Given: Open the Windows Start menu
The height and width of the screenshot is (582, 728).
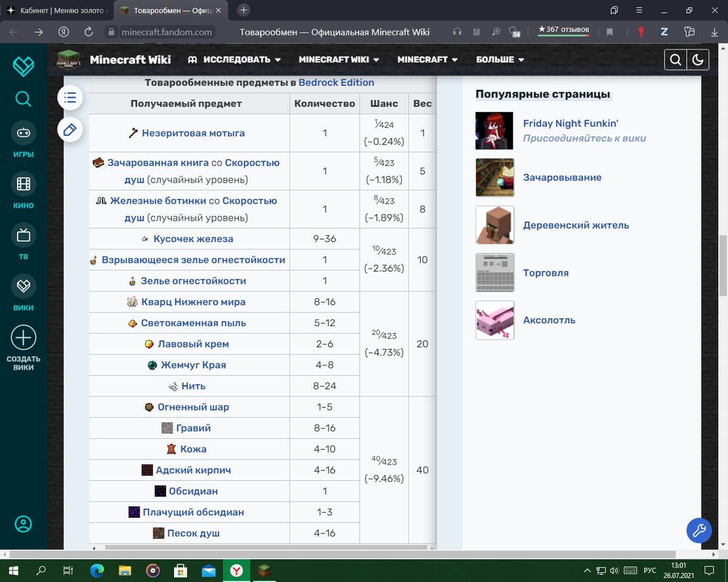Looking at the screenshot, I should click(13, 570).
